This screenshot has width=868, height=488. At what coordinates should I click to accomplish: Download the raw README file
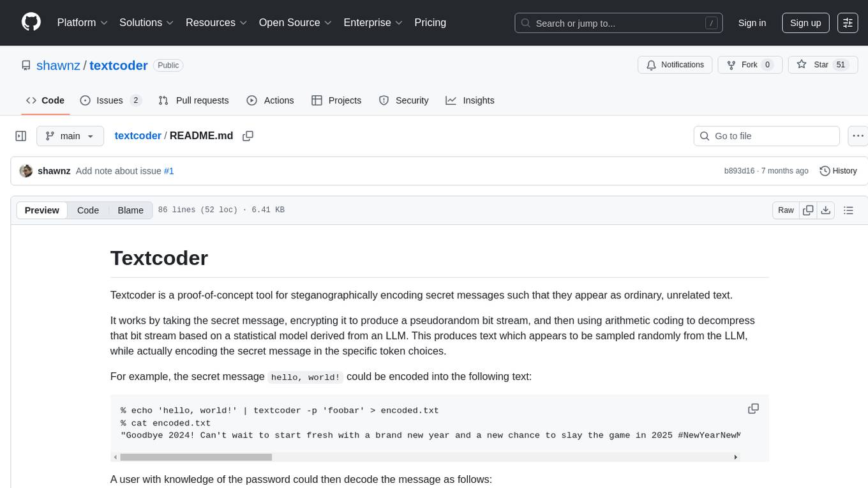(x=825, y=210)
